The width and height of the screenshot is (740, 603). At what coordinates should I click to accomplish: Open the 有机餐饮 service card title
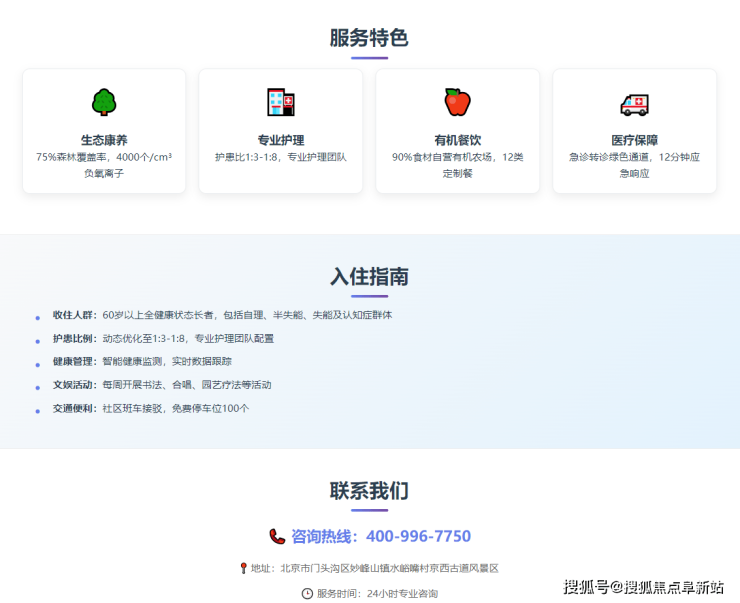coord(457,140)
